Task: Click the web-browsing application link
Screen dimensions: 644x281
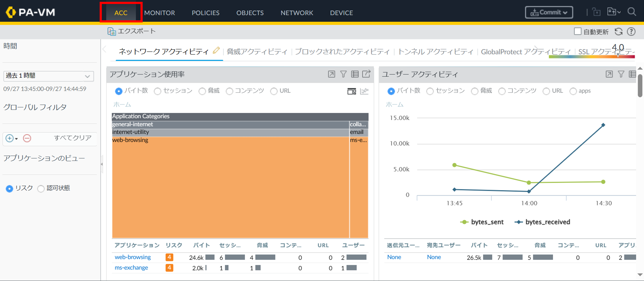Action: point(132,257)
